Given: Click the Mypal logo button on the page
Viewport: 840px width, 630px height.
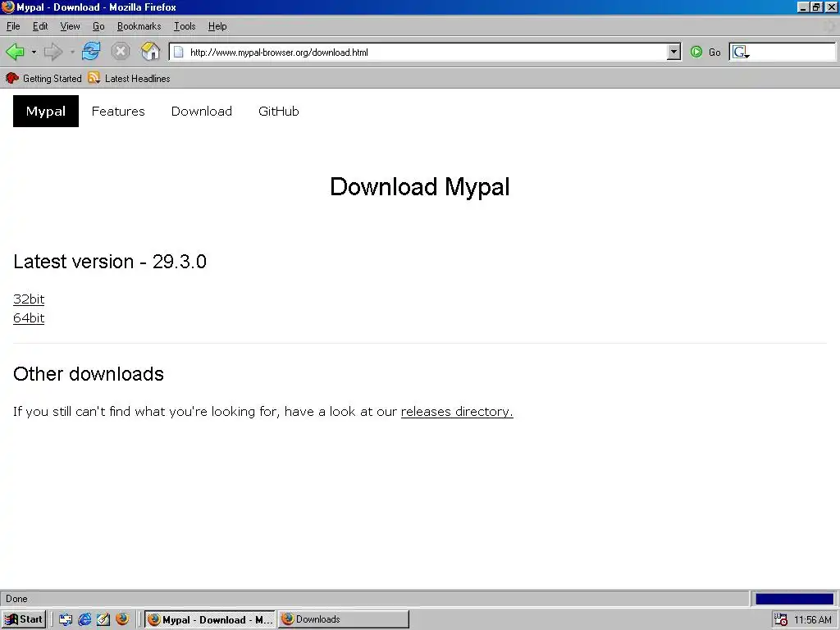Looking at the screenshot, I should click(46, 111).
